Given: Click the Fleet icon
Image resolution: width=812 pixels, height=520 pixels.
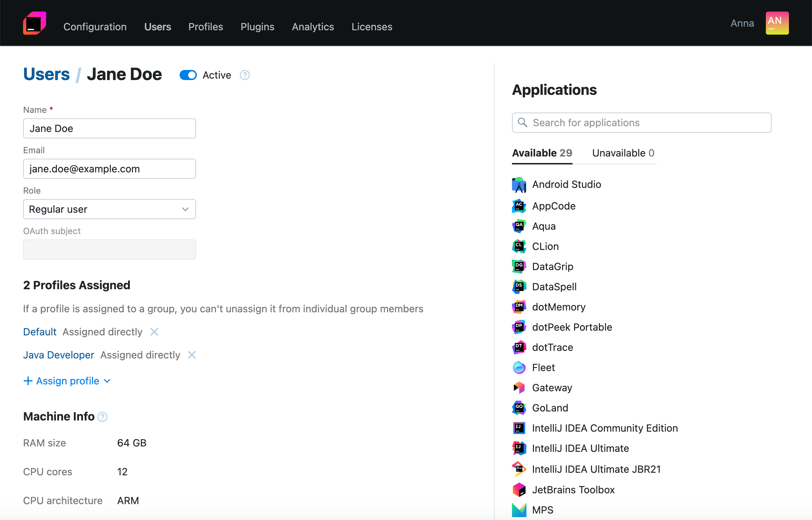Looking at the screenshot, I should (x=519, y=367).
